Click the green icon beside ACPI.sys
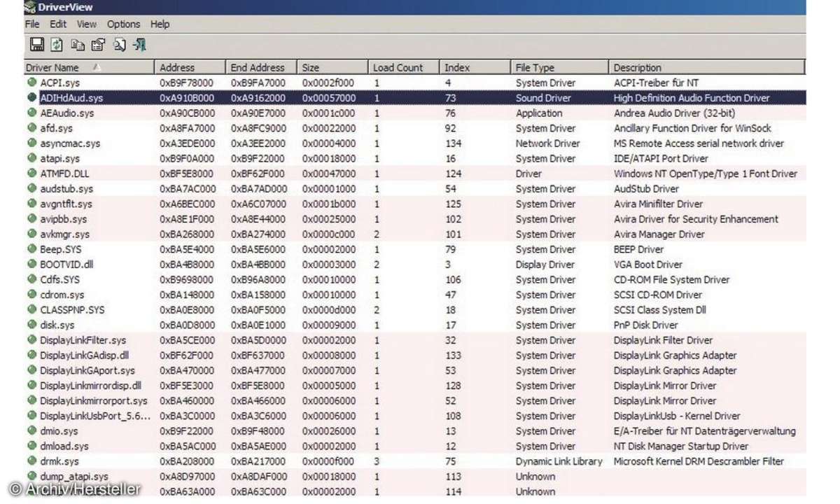The image size is (840, 504). pos(32,83)
